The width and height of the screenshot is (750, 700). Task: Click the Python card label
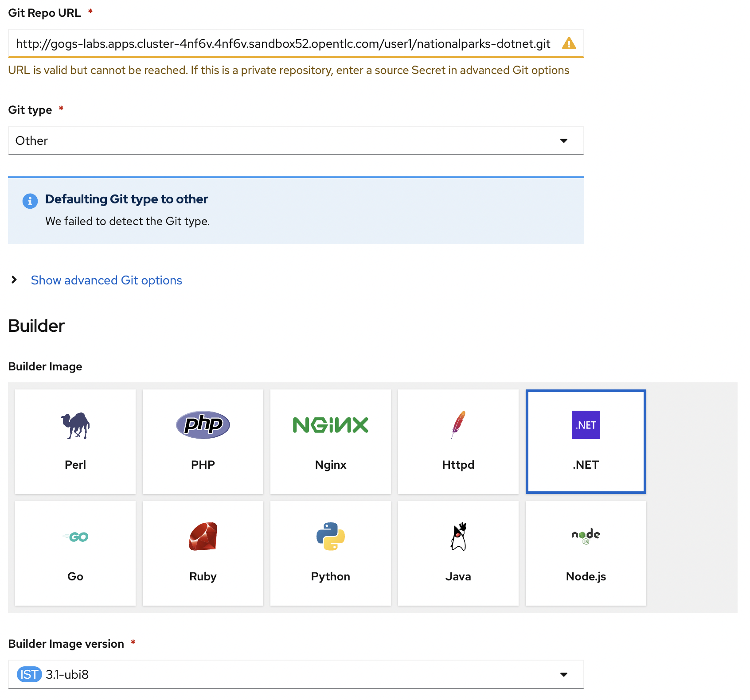[331, 577]
